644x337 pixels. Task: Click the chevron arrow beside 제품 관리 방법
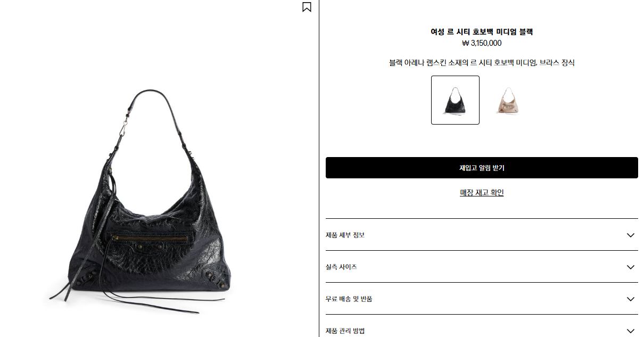tap(631, 331)
